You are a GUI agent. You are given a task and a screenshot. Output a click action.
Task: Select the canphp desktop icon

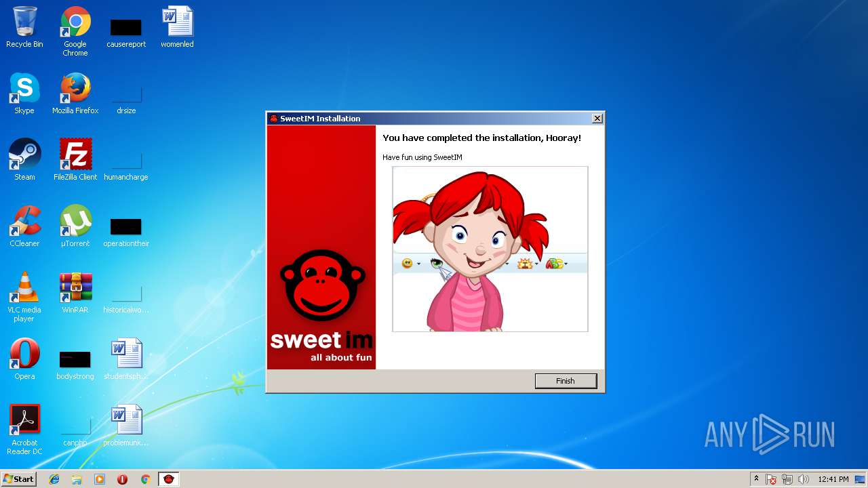pyautogui.click(x=75, y=432)
